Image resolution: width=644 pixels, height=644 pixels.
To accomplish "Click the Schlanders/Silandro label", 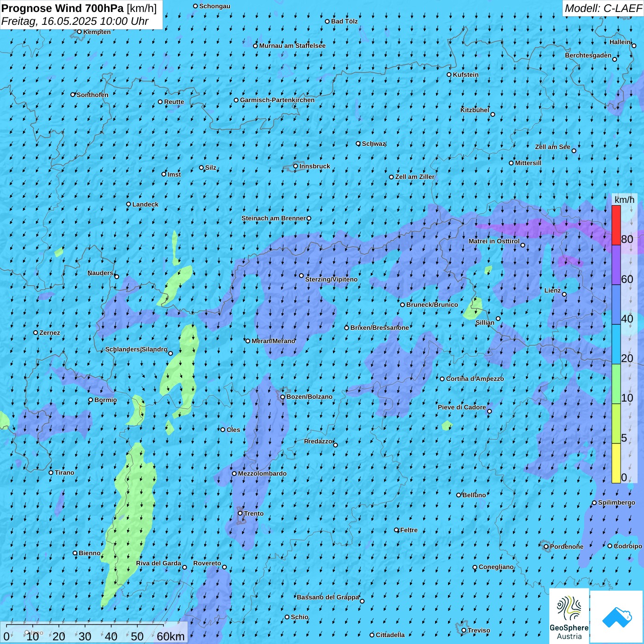I will tap(136, 349).
